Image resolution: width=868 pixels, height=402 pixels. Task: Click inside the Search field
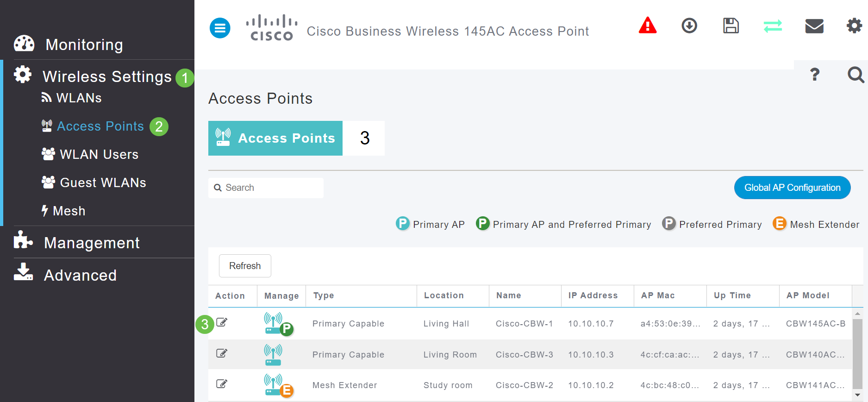coord(266,188)
